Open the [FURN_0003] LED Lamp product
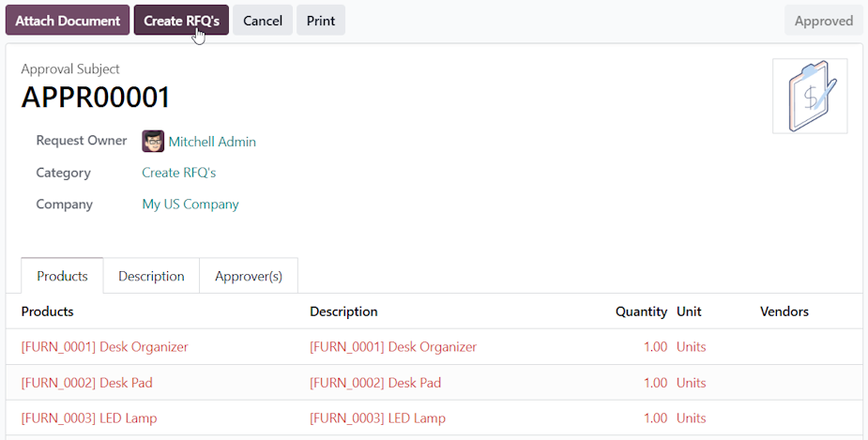The image size is (868, 440). [x=89, y=418]
